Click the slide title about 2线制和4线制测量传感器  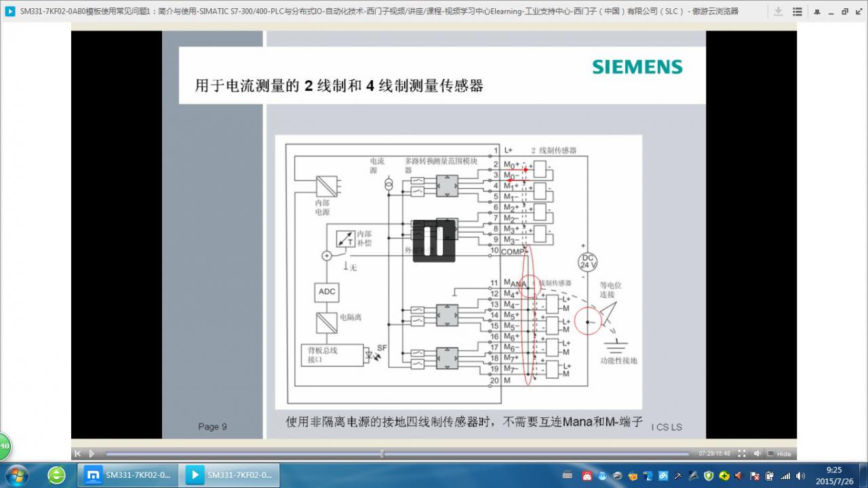(339, 86)
